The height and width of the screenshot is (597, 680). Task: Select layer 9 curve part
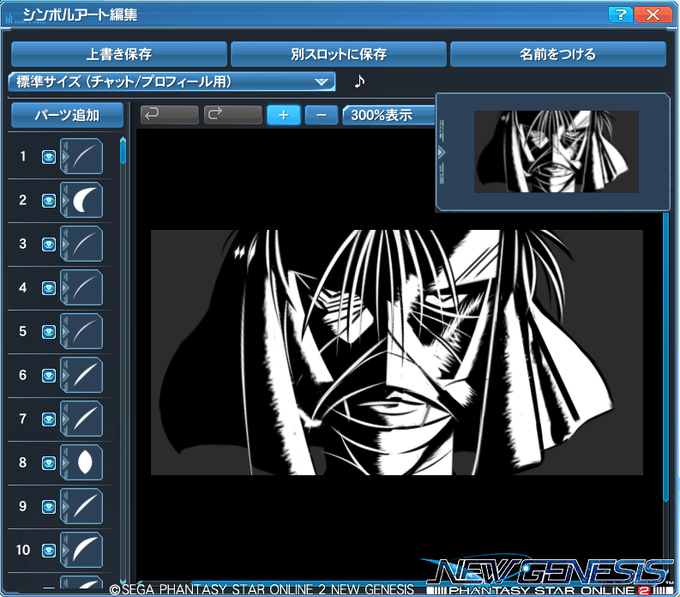(x=82, y=506)
